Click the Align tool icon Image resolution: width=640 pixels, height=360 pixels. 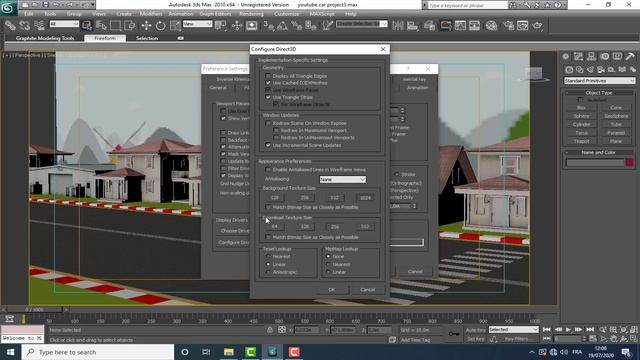click(x=412, y=26)
